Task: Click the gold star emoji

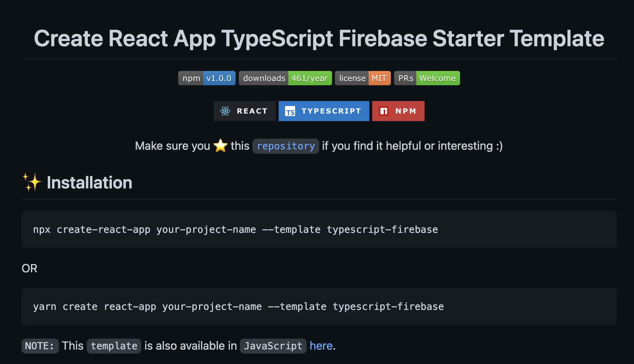Action: tap(221, 146)
